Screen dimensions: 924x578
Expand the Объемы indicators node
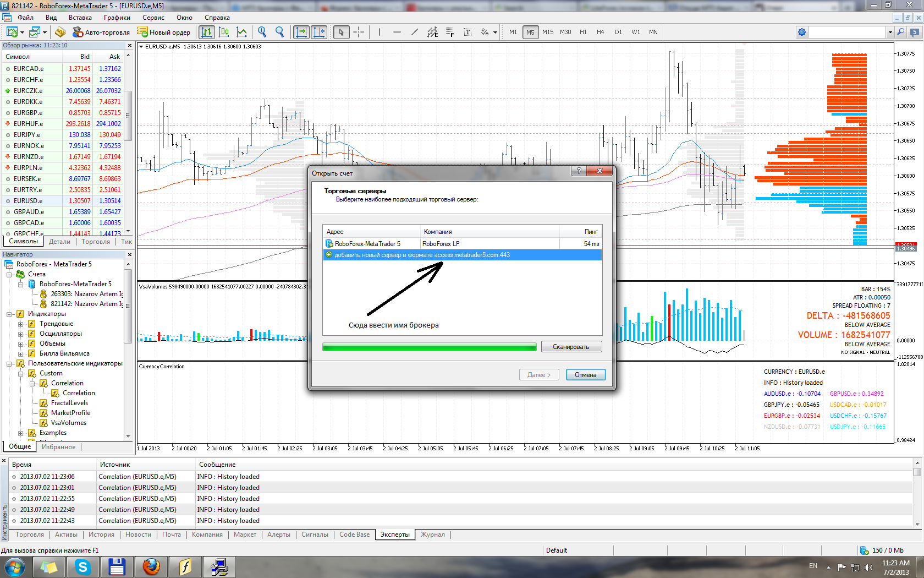pyautogui.click(x=21, y=343)
